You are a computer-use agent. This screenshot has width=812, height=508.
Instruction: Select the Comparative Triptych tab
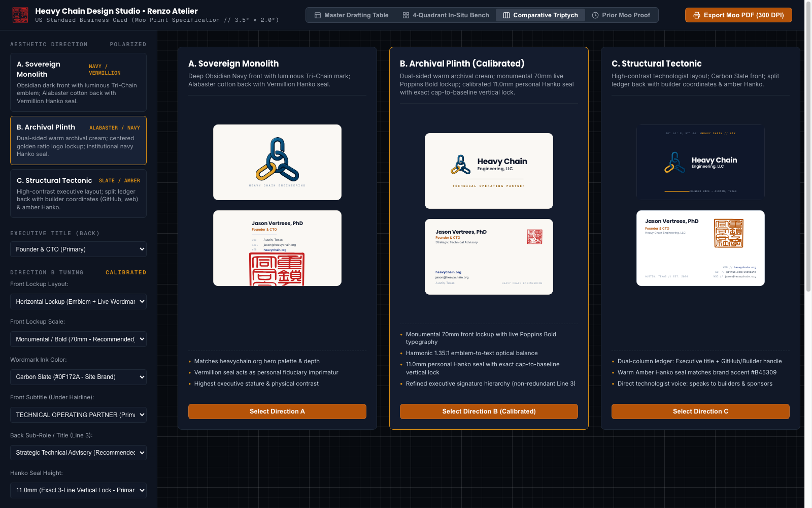pos(540,15)
